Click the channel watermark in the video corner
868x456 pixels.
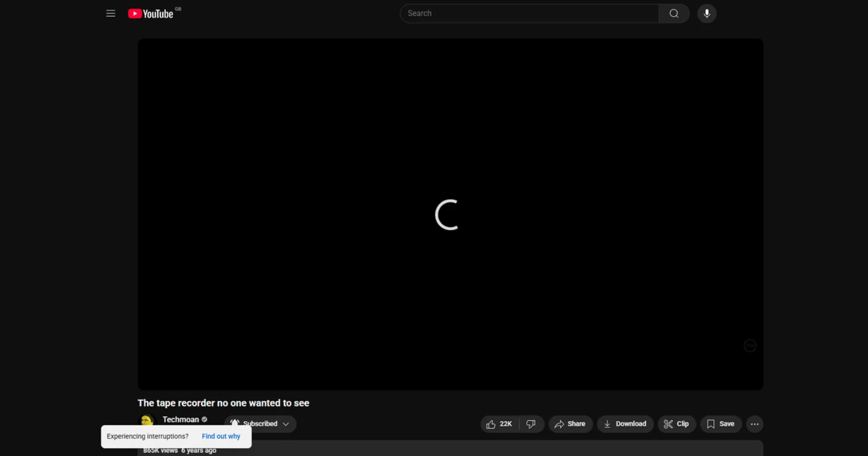coord(750,346)
